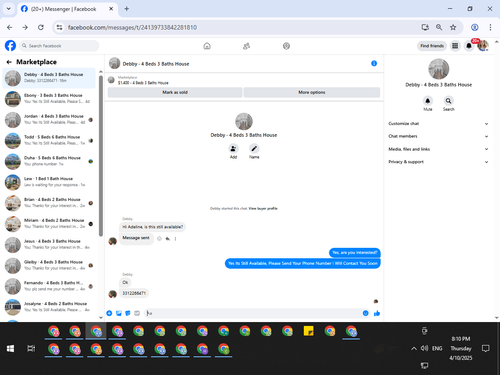Mute this conversation bell icon
Image resolution: width=500 pixels, height=375 pixels.
pyautogui.click(x=428, y=101)
